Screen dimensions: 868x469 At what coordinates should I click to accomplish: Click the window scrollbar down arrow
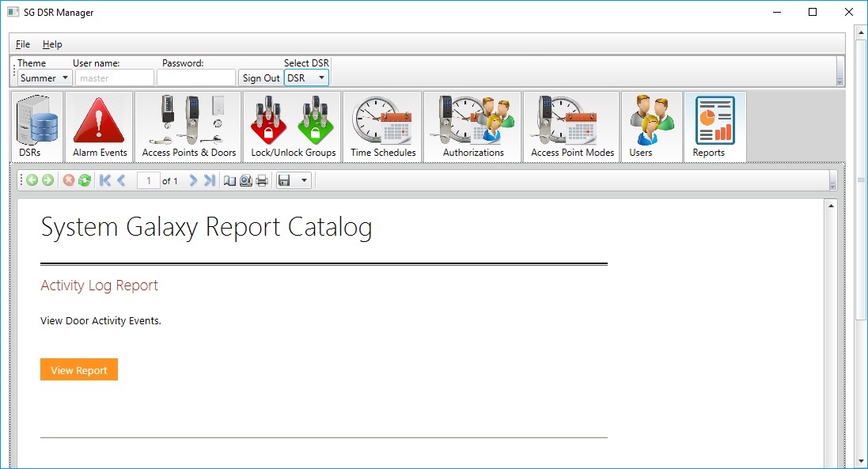tap(861, 461)
